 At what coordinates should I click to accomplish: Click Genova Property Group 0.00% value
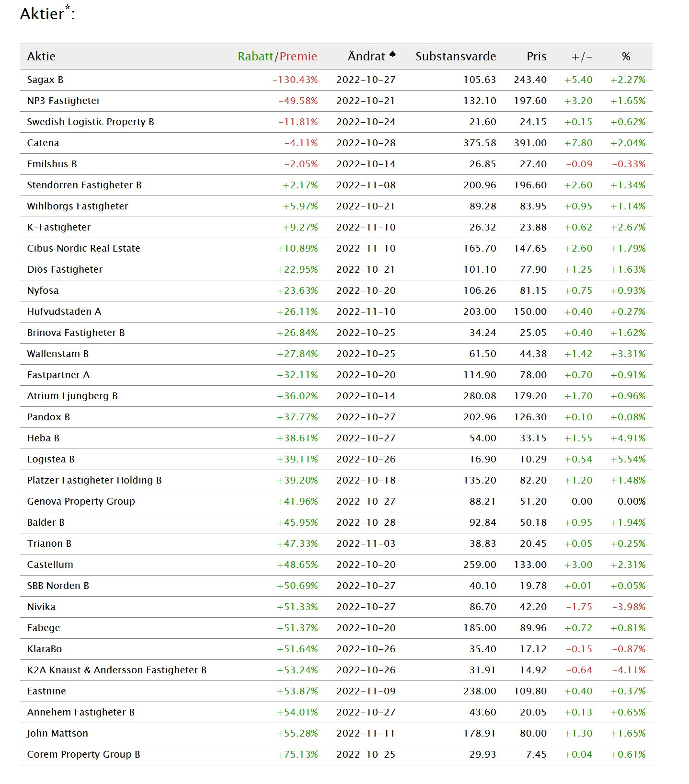point(632,501)
